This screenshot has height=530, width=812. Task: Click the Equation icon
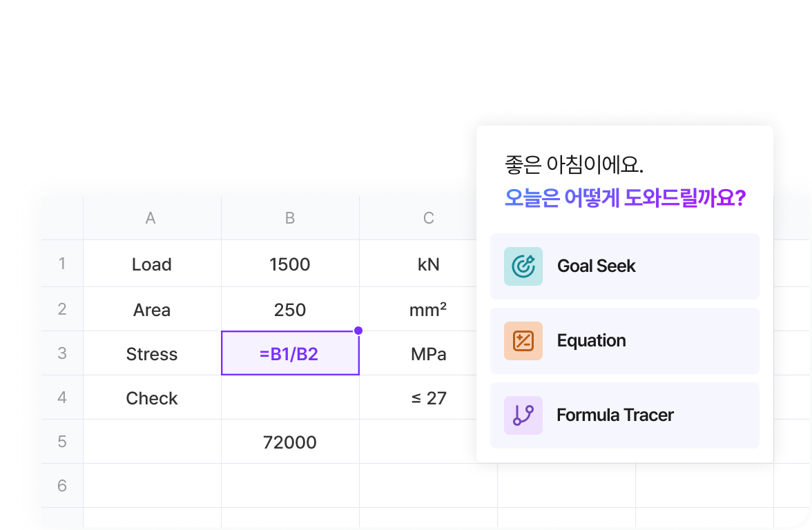tap(523, 341)
